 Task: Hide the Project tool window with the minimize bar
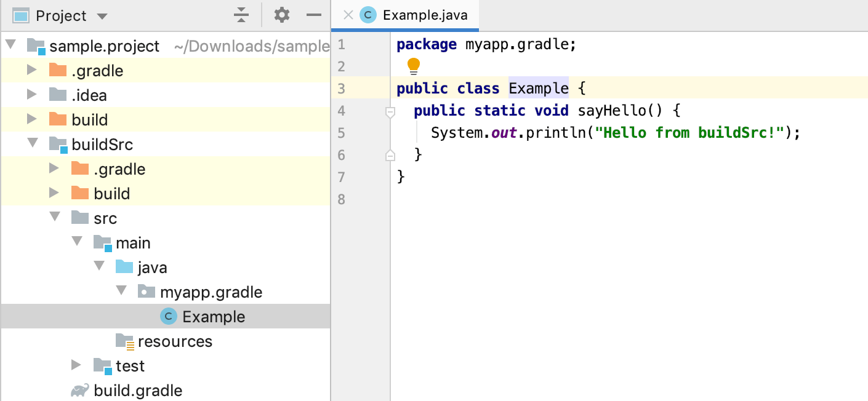tap(314, 15)
